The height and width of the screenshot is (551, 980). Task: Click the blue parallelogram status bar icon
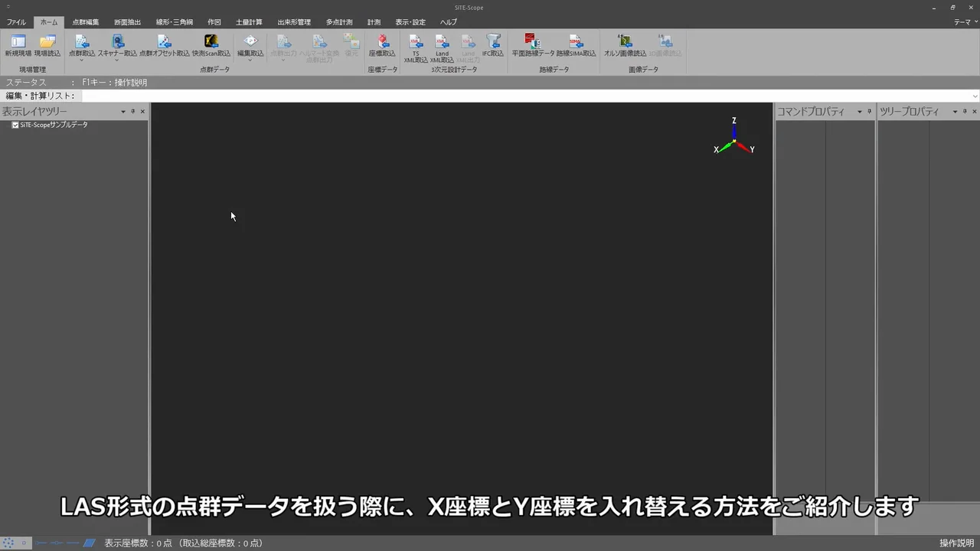[90, 543]
